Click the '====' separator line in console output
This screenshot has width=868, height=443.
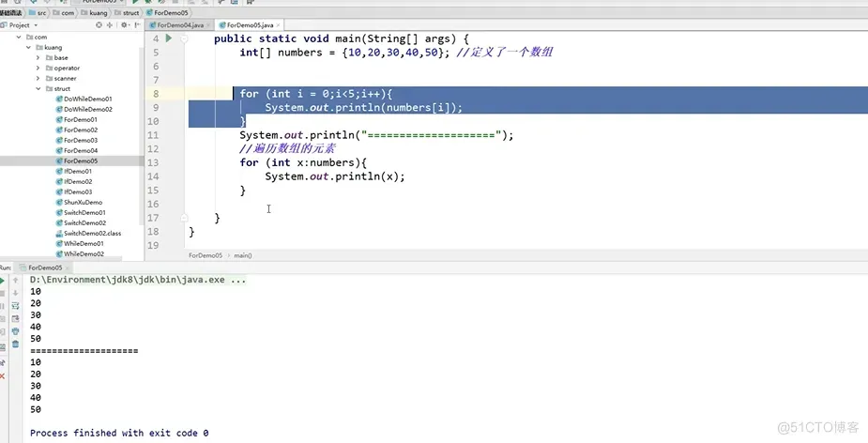84,350
